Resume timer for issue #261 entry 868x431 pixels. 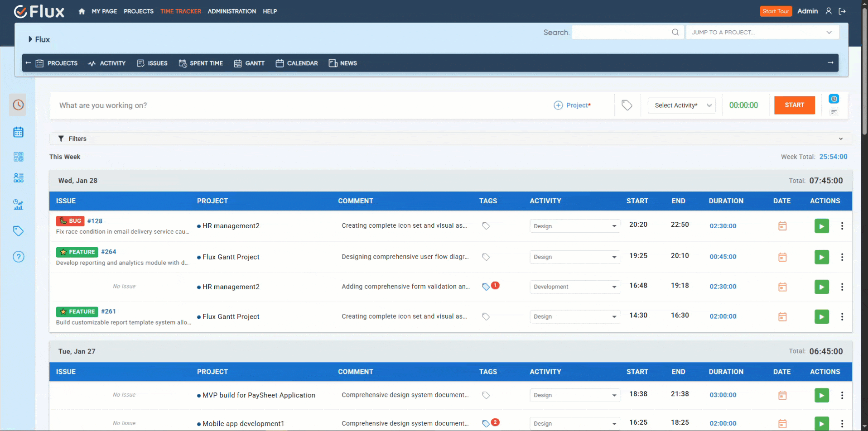(821, 316)
